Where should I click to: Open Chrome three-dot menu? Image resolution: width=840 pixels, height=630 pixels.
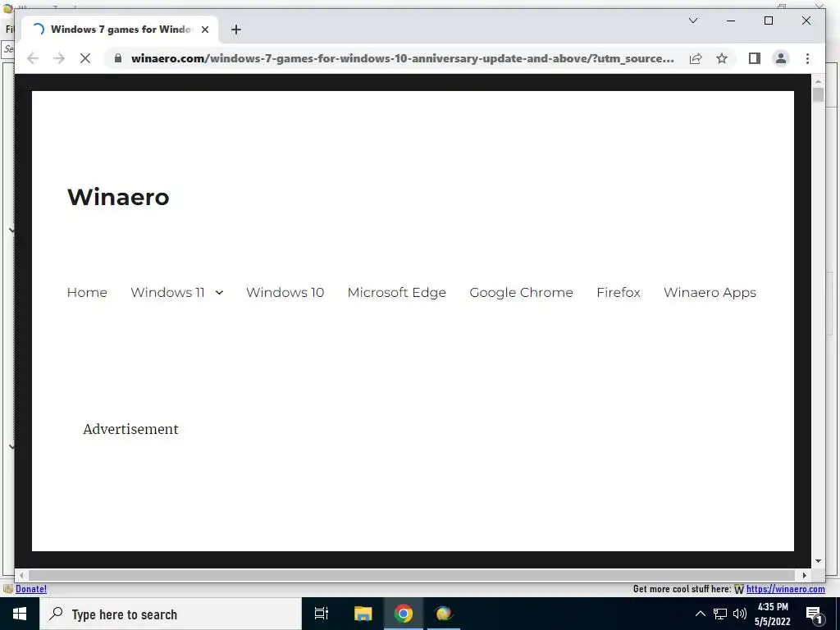807,58
